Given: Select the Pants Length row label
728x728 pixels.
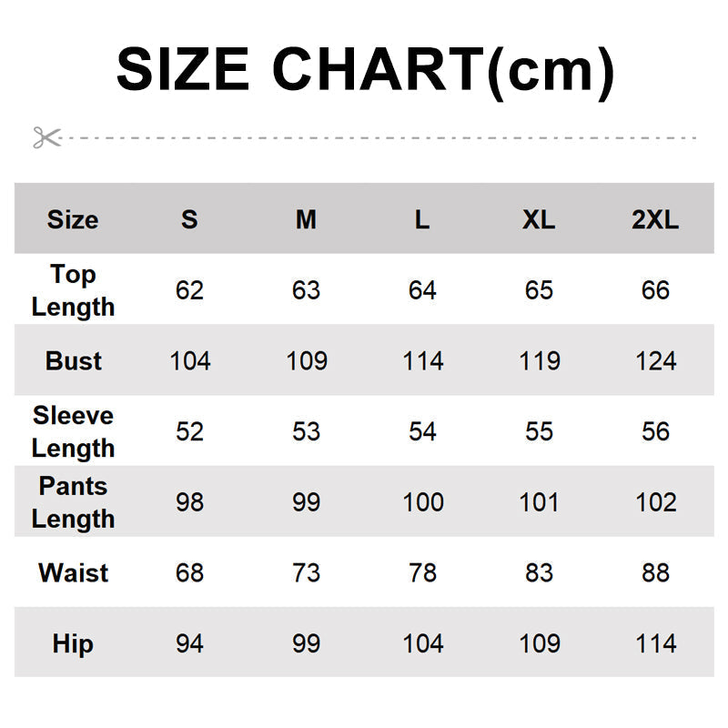Looking at the screenshot, I should tap(73, 502).
